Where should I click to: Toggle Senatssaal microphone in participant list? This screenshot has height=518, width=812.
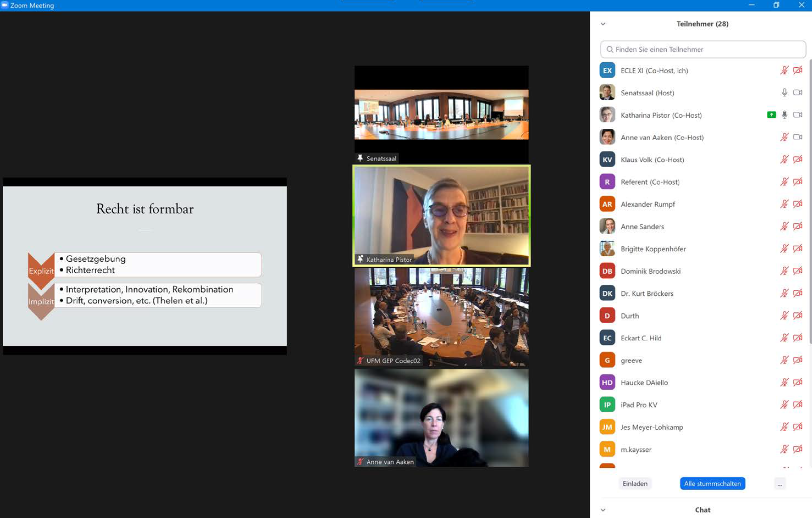(x=784, y=93)
